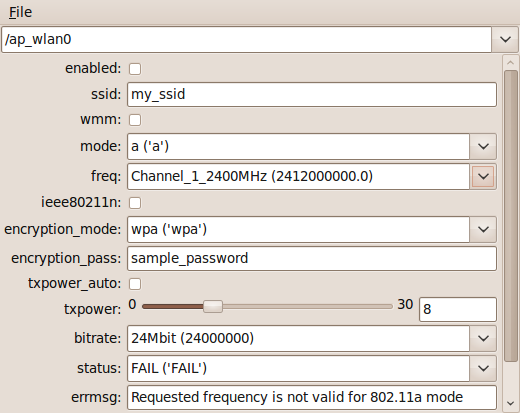The image size is (520, 413).
Task: Click the vertical scrollbar thumb
Action: click(511, 216)
